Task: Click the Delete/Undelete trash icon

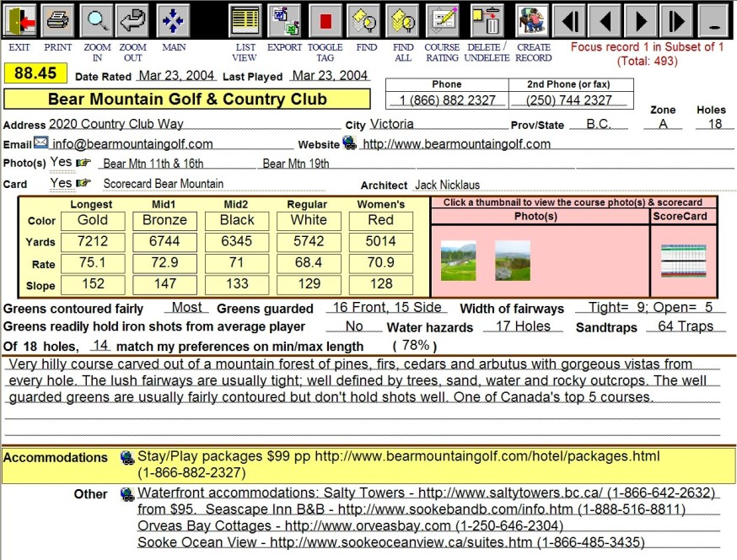Action: click(487, 21)
